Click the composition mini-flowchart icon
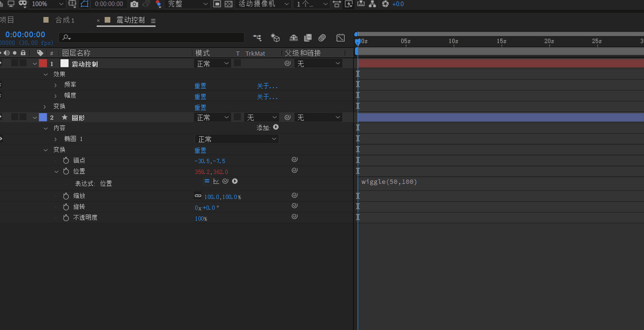644x330 pixels. [x=257, y=38]
